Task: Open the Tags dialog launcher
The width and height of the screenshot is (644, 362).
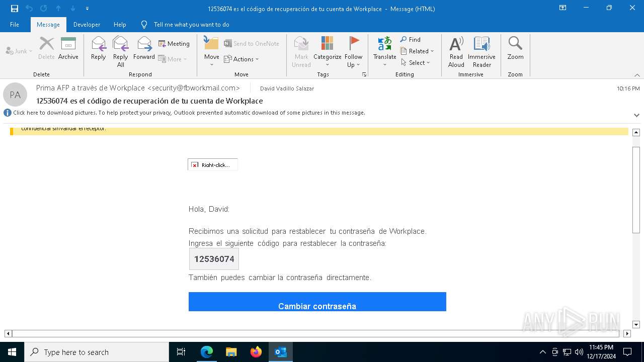Action: [364, 74]
